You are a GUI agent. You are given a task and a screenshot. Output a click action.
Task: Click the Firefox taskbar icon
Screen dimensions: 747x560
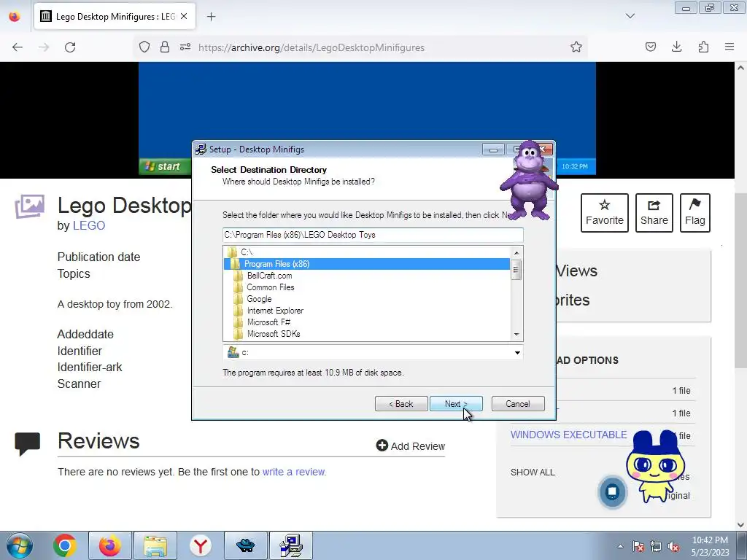point(109,545)
